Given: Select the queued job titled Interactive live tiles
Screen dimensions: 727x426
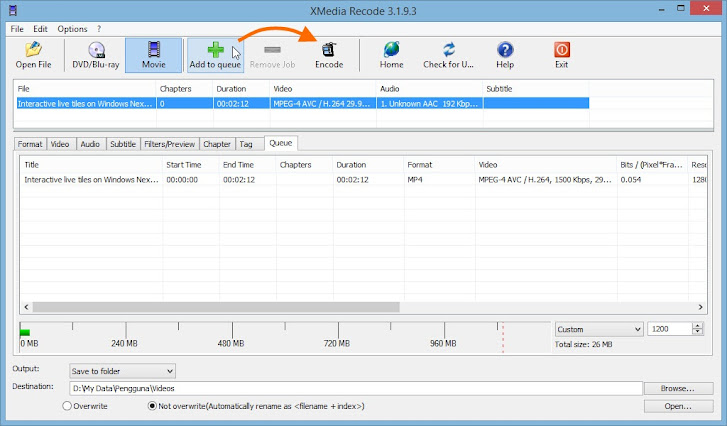Looking at the screenshot, I should click(91, 180).
